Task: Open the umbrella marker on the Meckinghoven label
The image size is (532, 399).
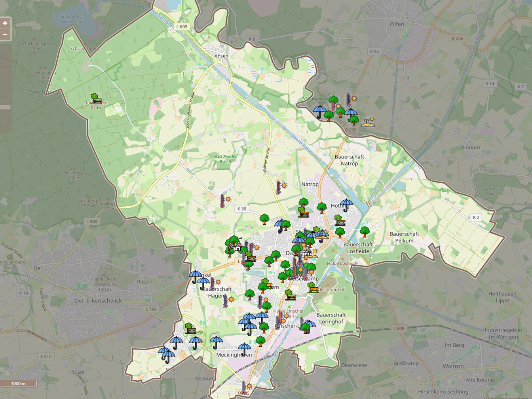Action: (244, 350)
